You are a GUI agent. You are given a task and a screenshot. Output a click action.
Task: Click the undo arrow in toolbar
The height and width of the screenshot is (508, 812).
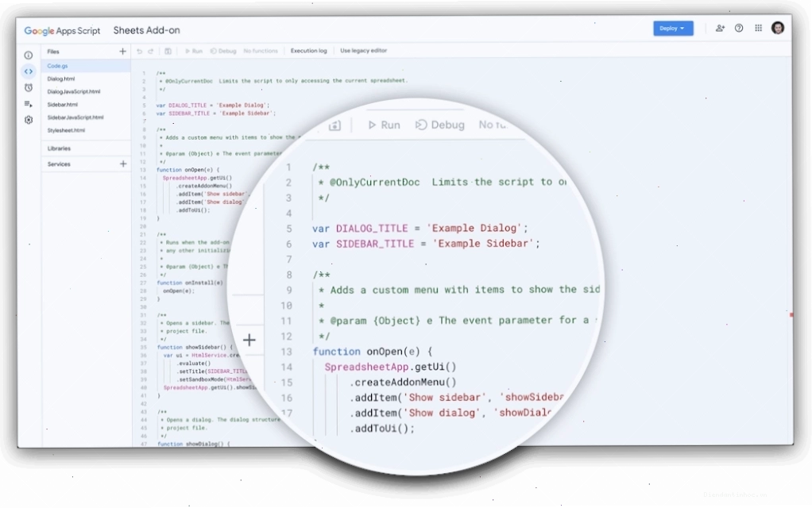coord(139,52)
